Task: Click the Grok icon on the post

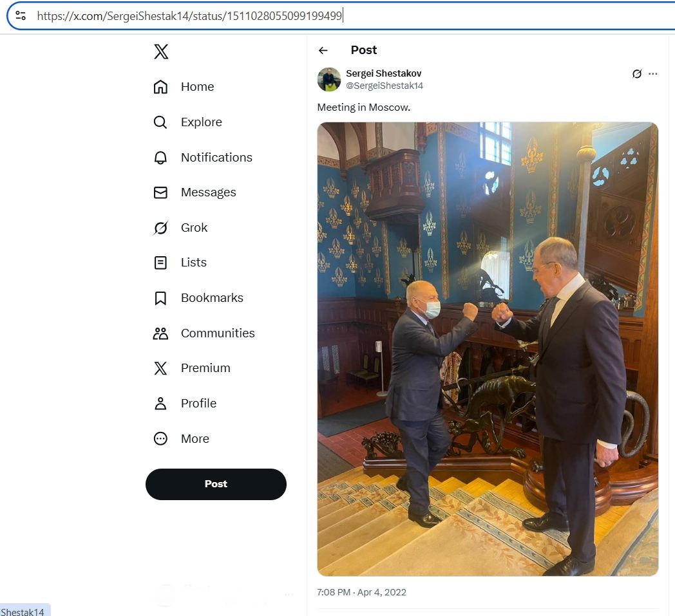Action: point(636,74)
